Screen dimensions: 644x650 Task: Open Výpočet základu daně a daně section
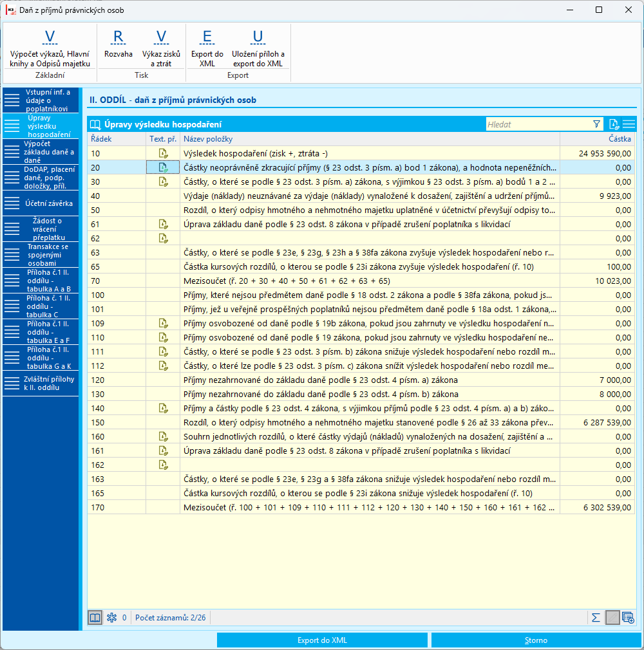(41, 152)
